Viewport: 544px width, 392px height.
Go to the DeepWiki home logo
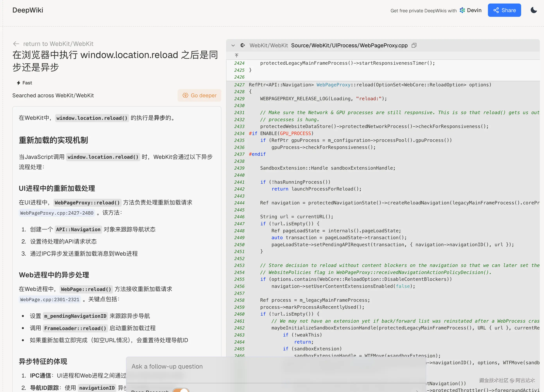pos(28,10)
